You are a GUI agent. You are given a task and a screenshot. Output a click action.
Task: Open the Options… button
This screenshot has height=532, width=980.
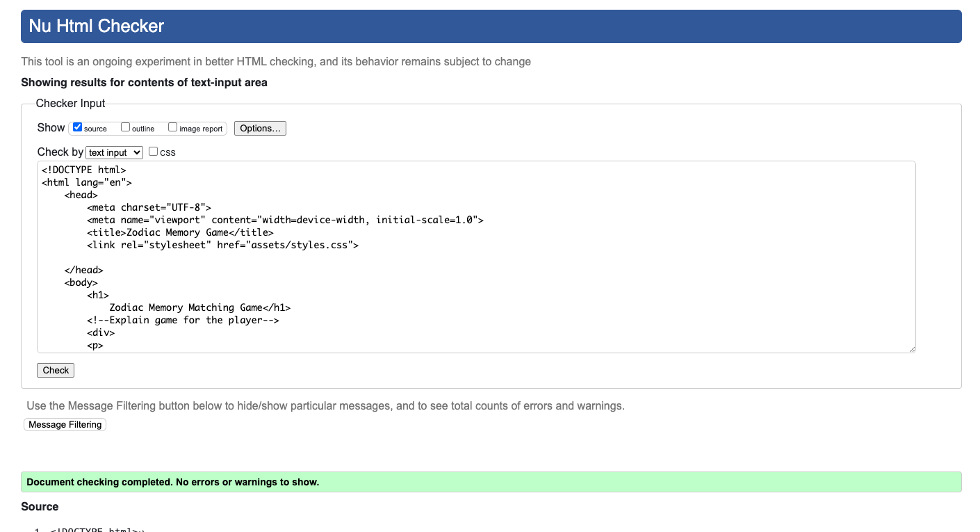pos(260,128)
